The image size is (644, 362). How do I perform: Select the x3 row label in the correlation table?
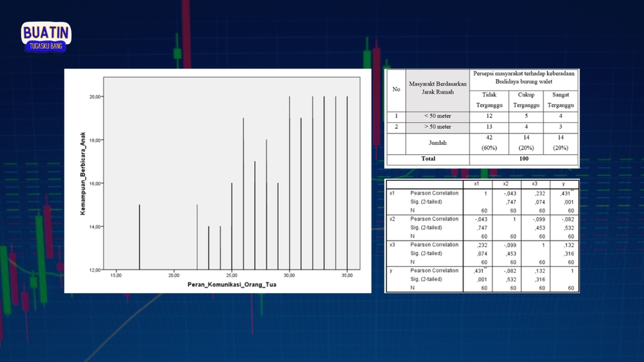[x=392, y=245]
